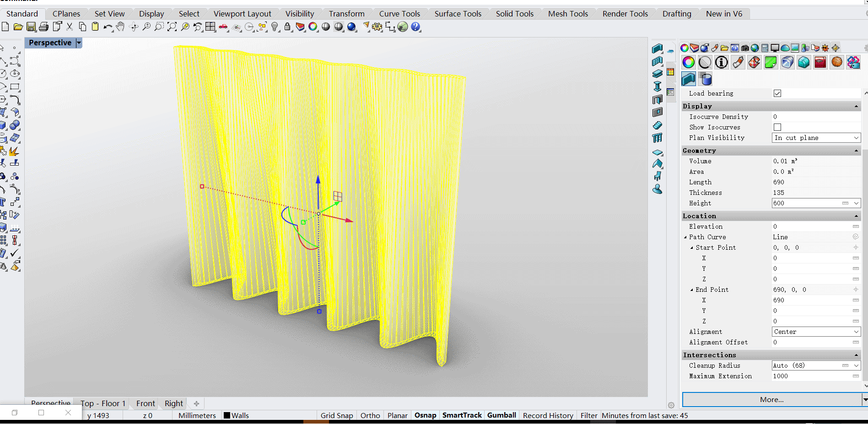
Task: Toggle Grid Snap in status bar
Action: (x=337, y=415)
